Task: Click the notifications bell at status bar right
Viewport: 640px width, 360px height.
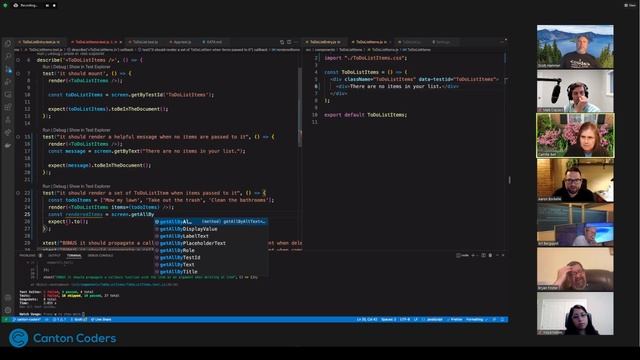Action: 502,320
